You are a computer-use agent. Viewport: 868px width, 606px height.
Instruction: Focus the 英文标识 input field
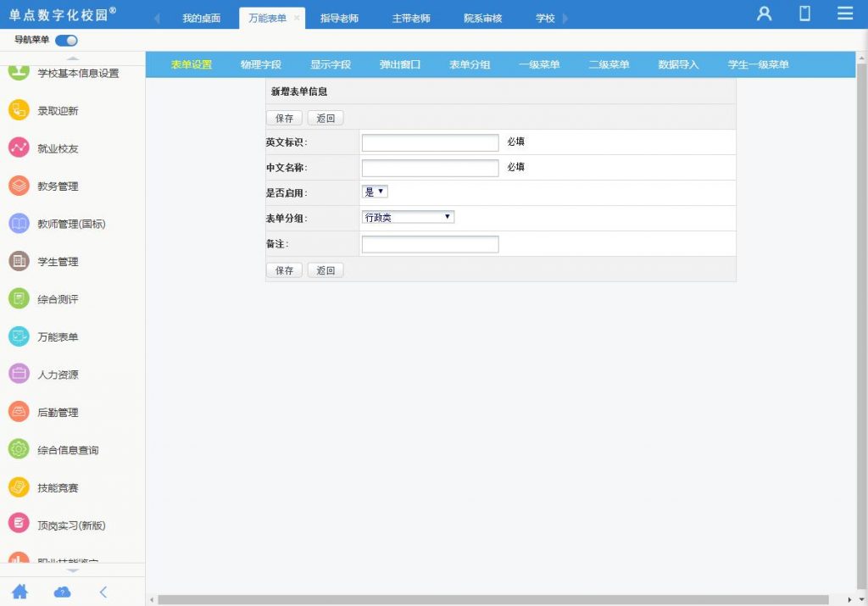[430, 142]
